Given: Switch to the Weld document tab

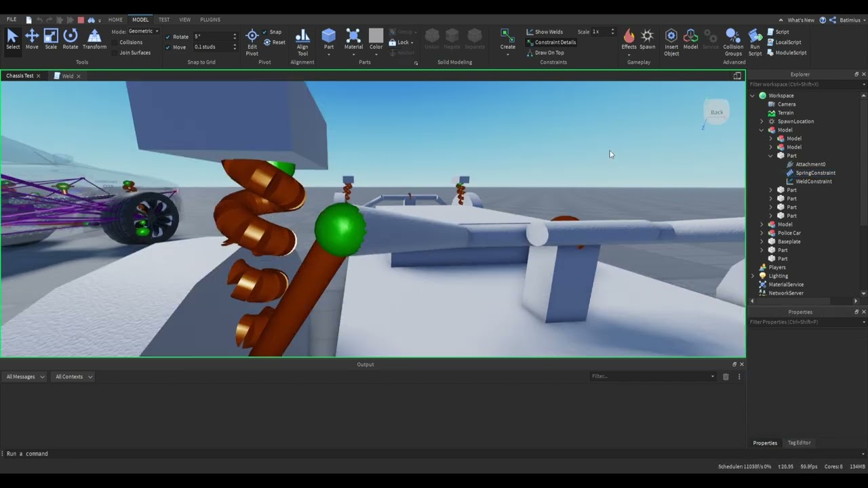Looking at the screenshot, I should click(x=67, y=76).
